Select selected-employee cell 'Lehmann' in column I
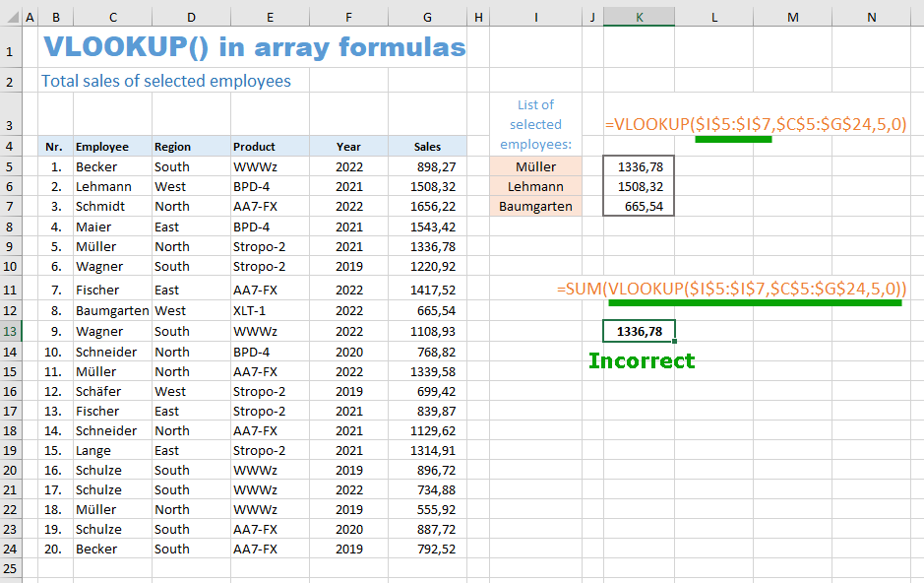The height and width of the screenshot is (583, 924). tap(535, 187)
